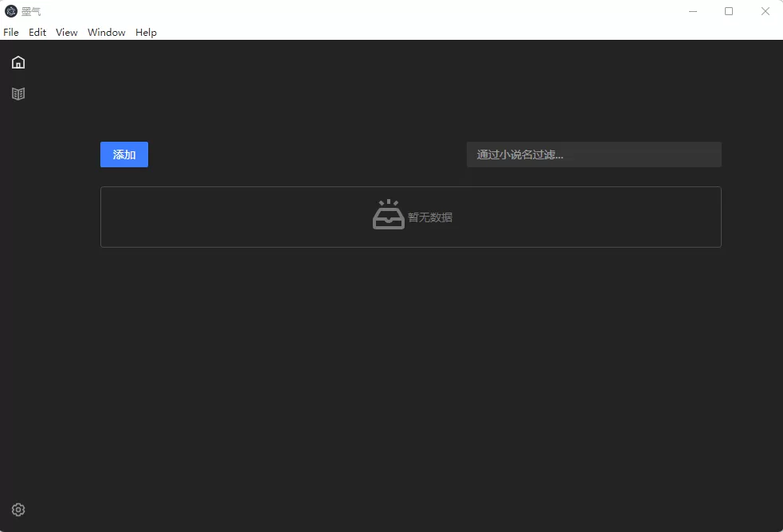Click the 暂无数据 empty state text
The width and height of the screenshot is (783, 532).
click(x=431, y=217)
